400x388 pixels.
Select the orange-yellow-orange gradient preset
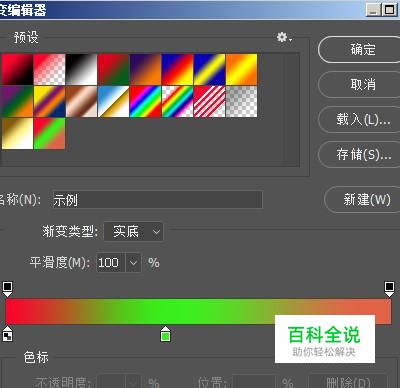coord(242,70)
